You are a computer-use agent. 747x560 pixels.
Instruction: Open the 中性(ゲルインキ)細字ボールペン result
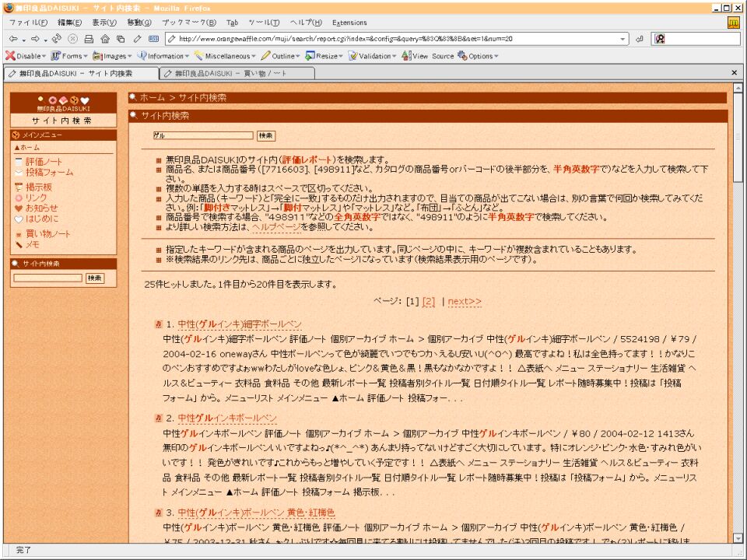240,324
